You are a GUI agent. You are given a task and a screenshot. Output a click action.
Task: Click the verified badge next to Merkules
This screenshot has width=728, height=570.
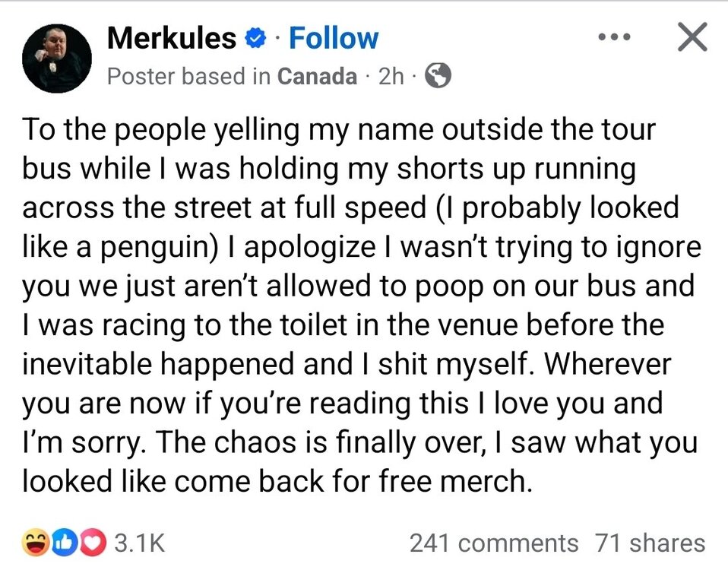pyautogui.click(x=255, y=38)
